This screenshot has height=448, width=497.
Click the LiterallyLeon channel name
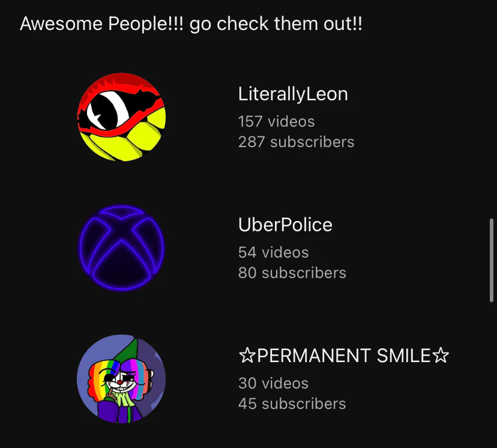[x=293, y=94]
